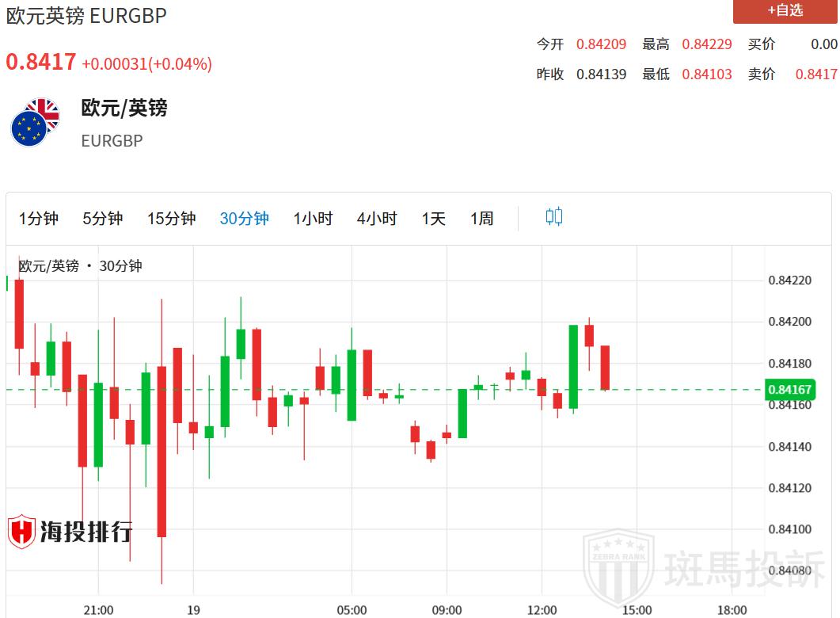
Task: Select the 1分钟 timeframe tab
Action: (39, 219)
